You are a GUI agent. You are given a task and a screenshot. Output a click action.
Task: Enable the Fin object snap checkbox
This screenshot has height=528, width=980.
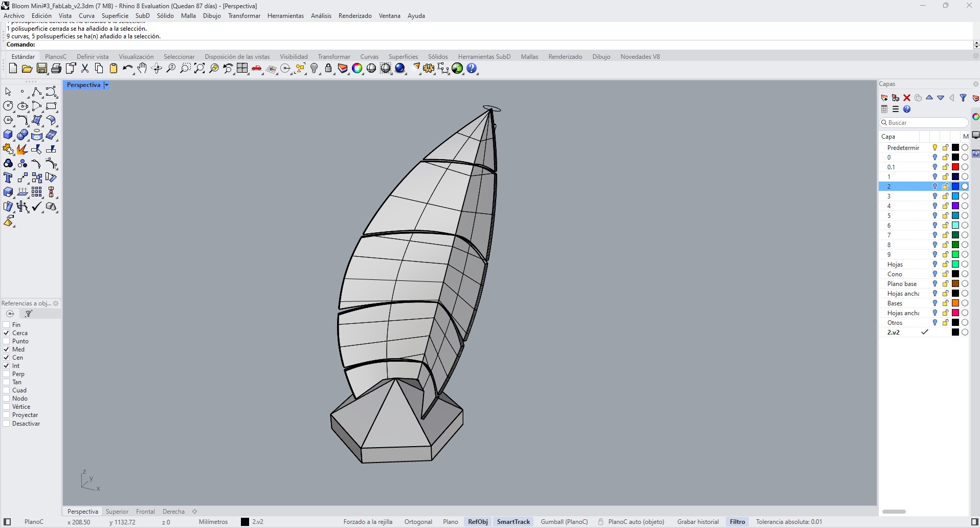6,325
